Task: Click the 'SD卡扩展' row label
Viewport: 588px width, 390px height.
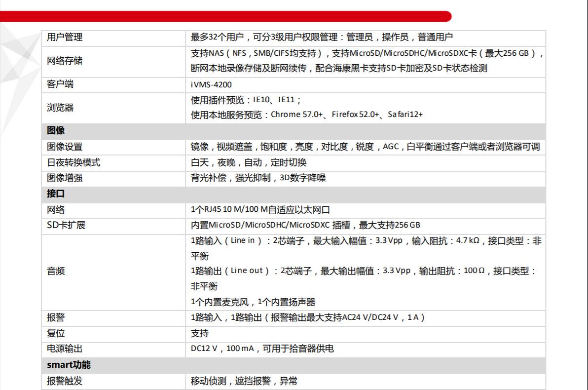Action: [66, 225]
